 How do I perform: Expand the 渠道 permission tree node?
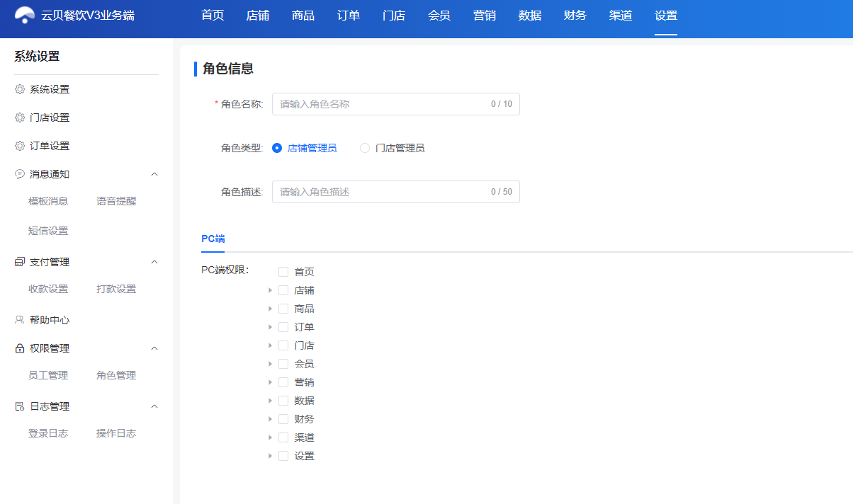[270, 437]
